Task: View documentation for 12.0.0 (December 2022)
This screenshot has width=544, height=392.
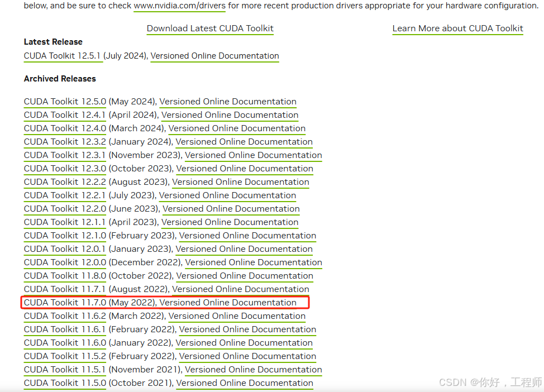Action: [253, 262]
